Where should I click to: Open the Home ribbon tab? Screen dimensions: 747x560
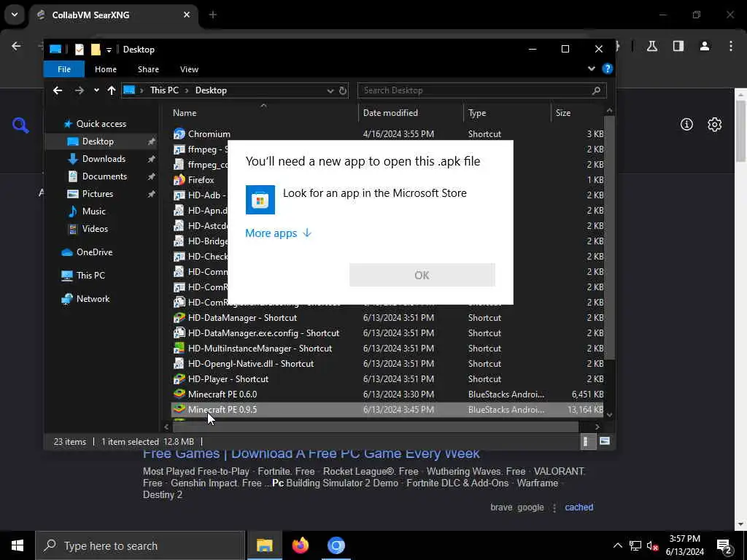click(x=106, y=69)
